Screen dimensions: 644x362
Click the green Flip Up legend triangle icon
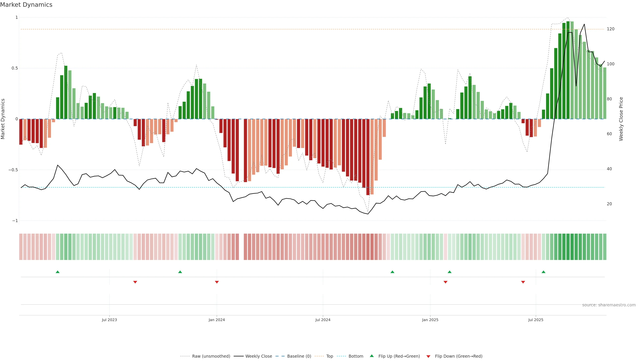pyautogui.click(x=372, y=356)
